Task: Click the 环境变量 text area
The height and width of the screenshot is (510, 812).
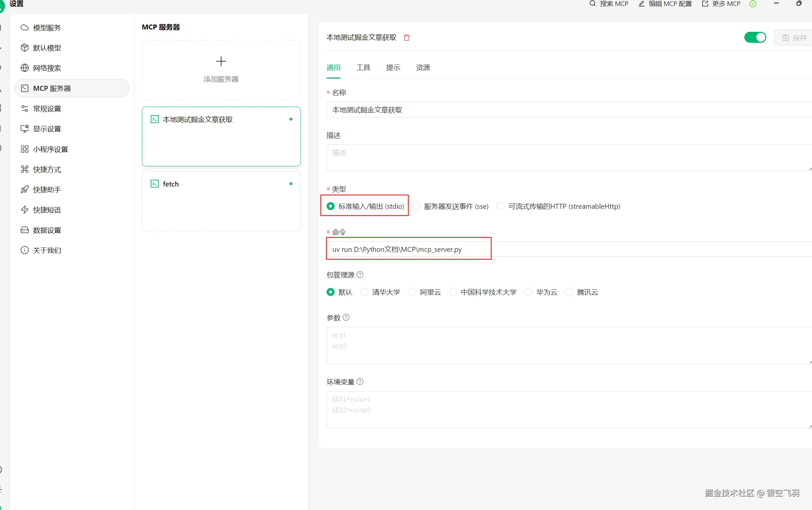Action: click(569, 410)
